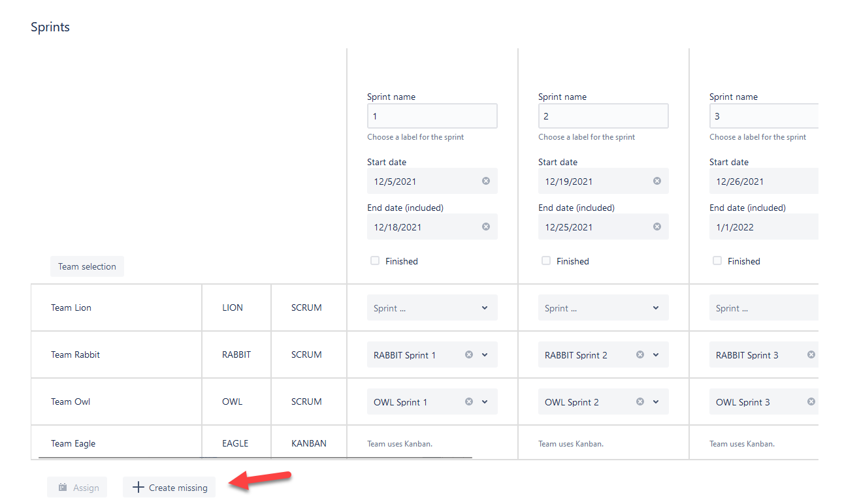The width and height of the screenshot is (842, 504).
Task: Click the Team selection button
Action: coord(87,266)
